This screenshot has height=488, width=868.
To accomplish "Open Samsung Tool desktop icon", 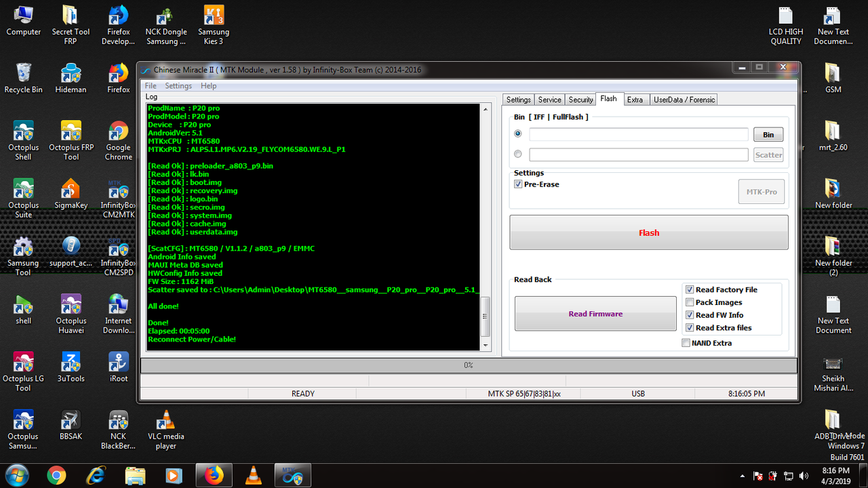I will click(24, 256).
